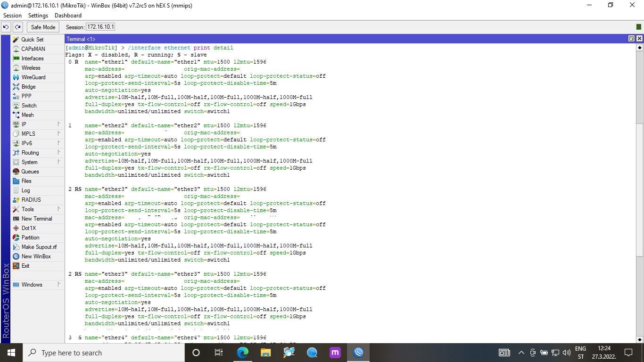644x362 pixels.
Task: Click the volume icon in system tray
Action: pyautogui.click(x=567, y=353)
